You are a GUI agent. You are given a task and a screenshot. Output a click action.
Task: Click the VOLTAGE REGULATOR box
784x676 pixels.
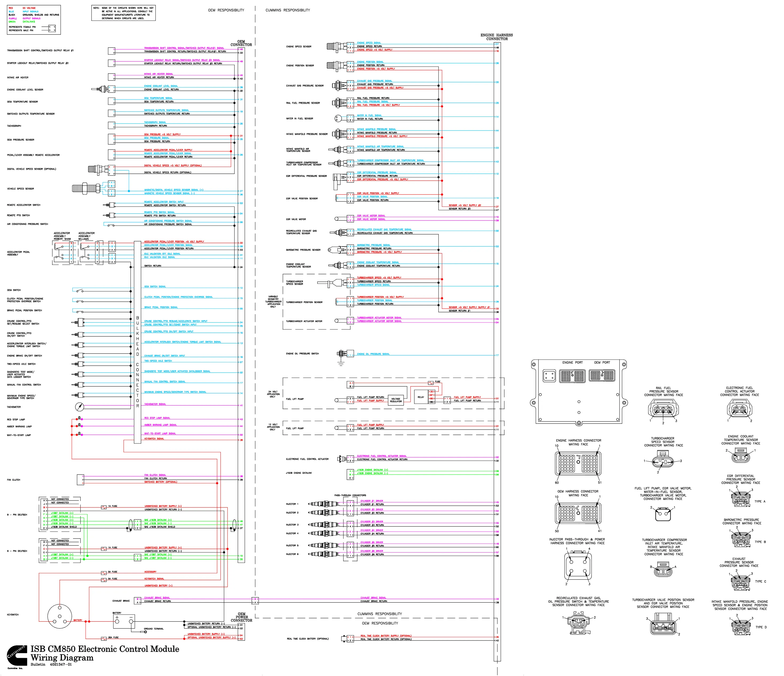tap(396, 400)
